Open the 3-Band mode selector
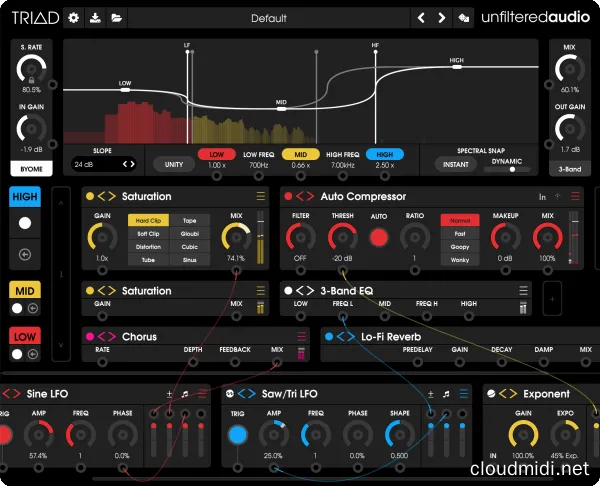Image resolution: width=600 pixels, height=486 pixels. click(568, 168)
